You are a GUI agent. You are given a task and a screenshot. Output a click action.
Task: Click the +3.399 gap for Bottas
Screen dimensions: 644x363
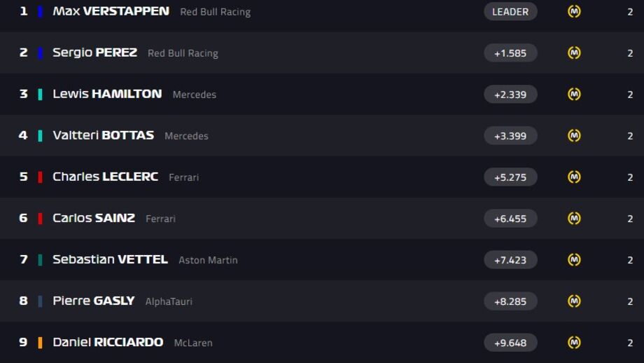click(510, 136)
